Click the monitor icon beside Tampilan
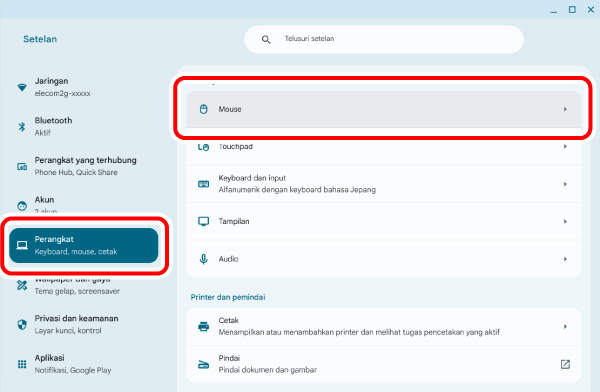600x392 pixels. click(x=204, y=221)
